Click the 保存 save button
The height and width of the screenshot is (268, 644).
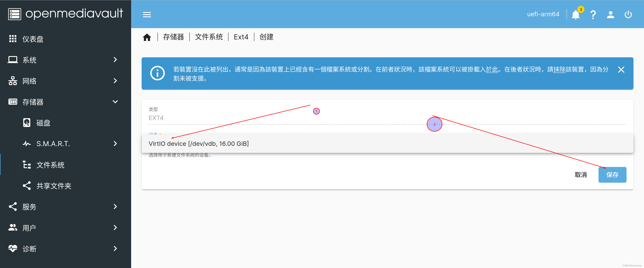point(612,175)
